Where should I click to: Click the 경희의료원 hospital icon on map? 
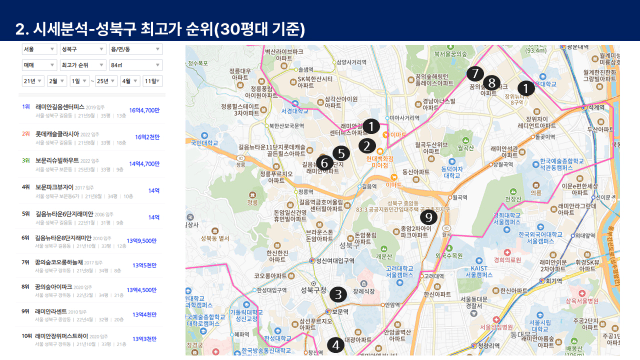pyautogui.click(x=507, y=253)
